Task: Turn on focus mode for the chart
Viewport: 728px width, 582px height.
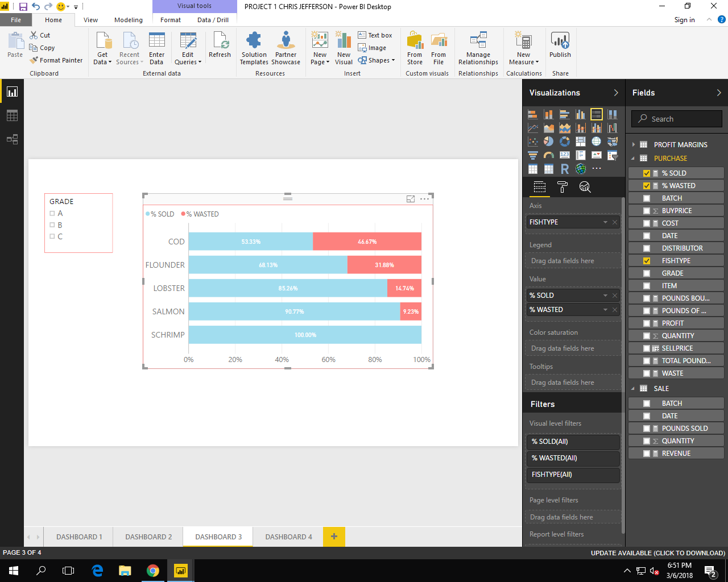Action: [411, 199]
